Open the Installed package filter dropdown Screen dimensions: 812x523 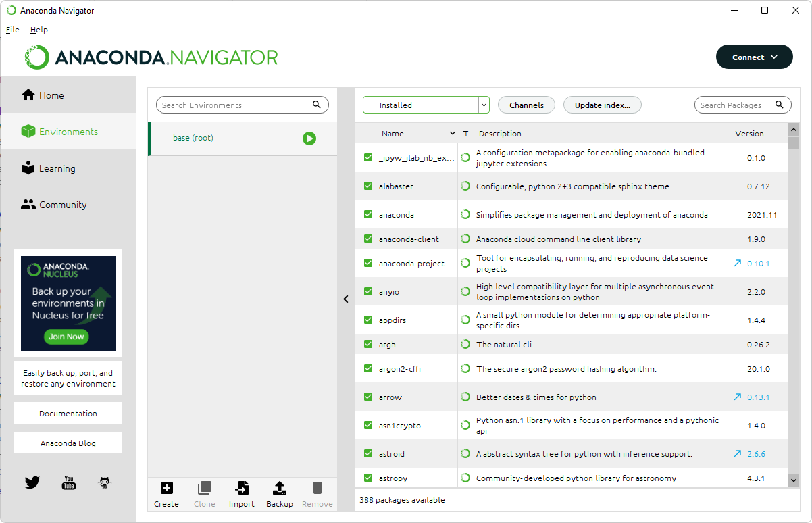(x=426, y=105)
